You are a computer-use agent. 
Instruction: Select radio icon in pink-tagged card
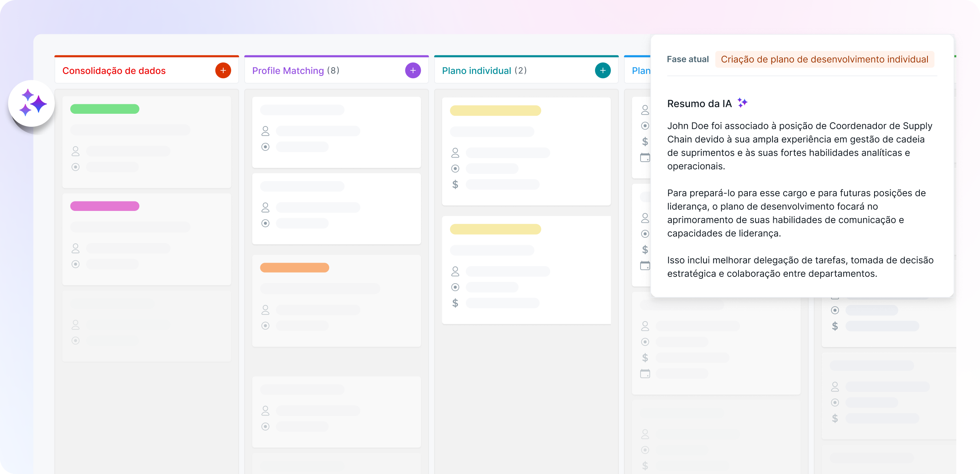[75, 264]
